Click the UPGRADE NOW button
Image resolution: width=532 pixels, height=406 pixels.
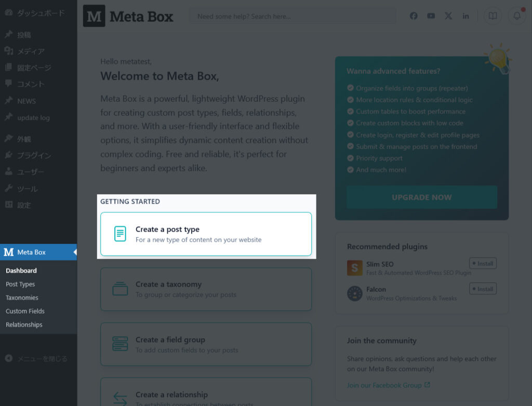tap(421, 197)
